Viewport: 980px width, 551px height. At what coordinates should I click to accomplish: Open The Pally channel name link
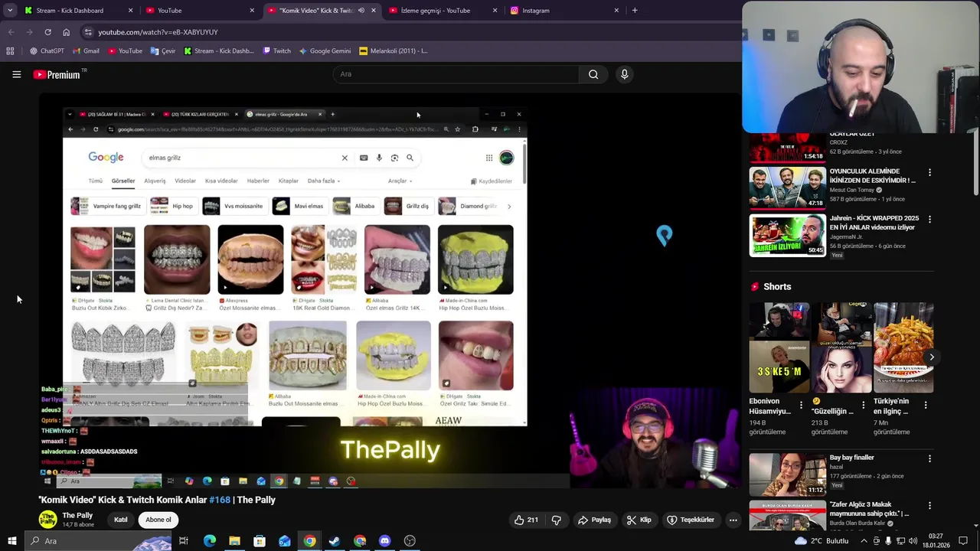click(77, 515)
